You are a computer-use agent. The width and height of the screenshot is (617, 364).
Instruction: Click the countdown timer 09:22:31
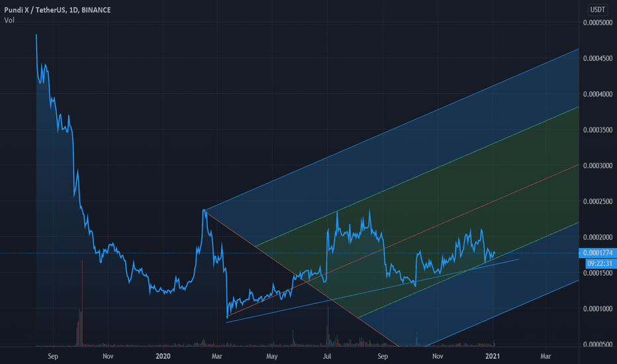pos(600,263)
